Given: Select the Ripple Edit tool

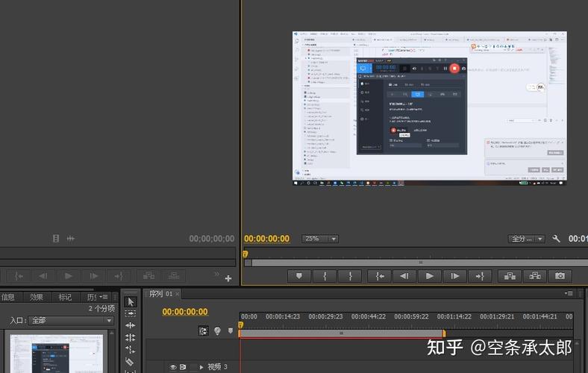Looking at the screenshot, I should [x=130, y=325].
